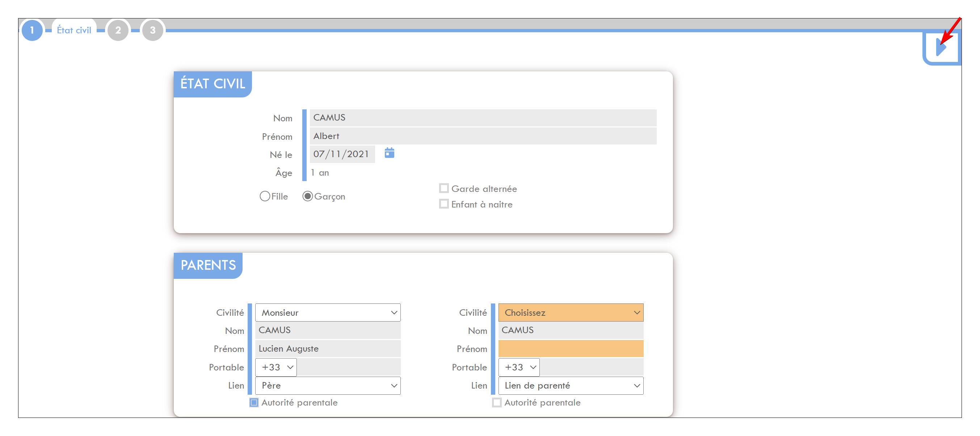Image resolution: width=980 pixels, height=436 pixels.
Task: Go to next step with arrow button
Action: tap(942, 48)
